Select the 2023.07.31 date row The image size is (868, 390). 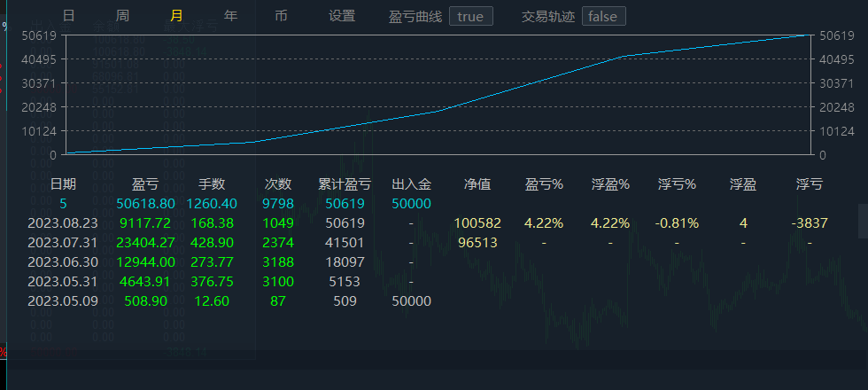pyautogui.click(x=63, y=243)
